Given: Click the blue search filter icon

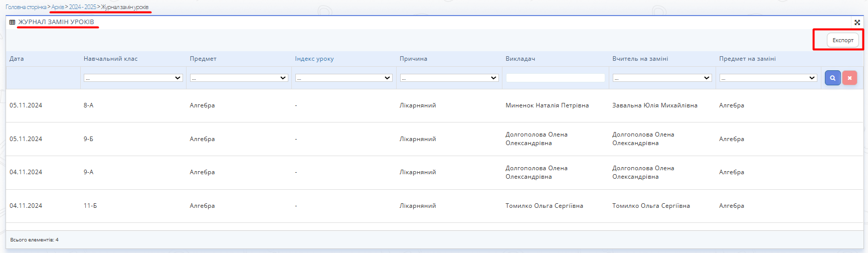Looking at the screenshot, I should (x=832, y=78).
